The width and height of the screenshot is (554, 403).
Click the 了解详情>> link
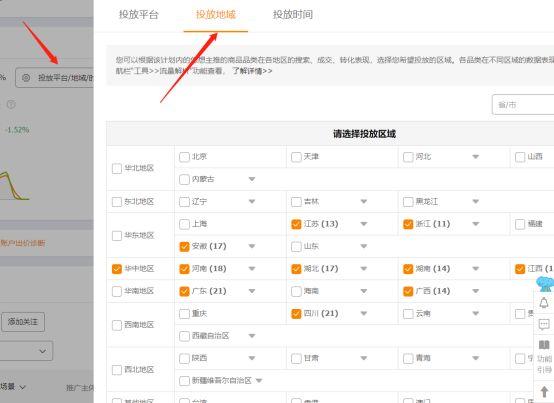pos(252,71)
